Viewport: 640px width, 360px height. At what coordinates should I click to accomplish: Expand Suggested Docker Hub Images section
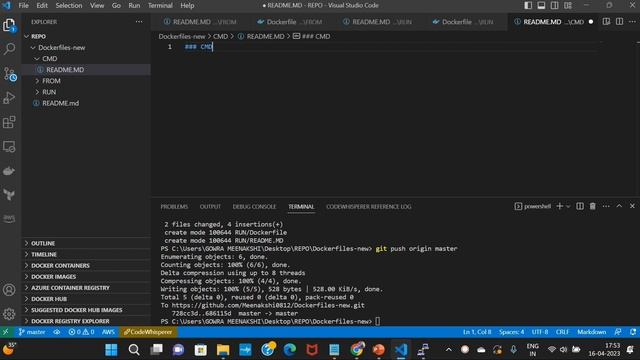(x=87, y=310)
